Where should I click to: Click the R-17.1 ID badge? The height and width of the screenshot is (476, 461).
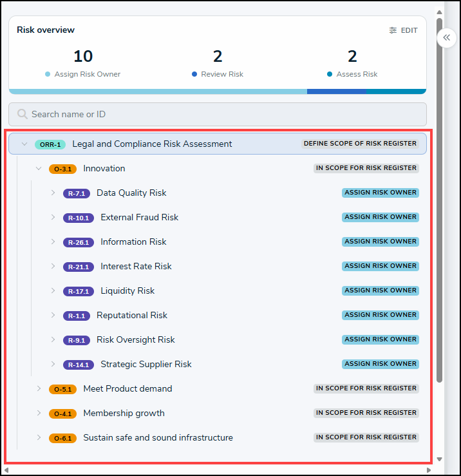point(79,291)
